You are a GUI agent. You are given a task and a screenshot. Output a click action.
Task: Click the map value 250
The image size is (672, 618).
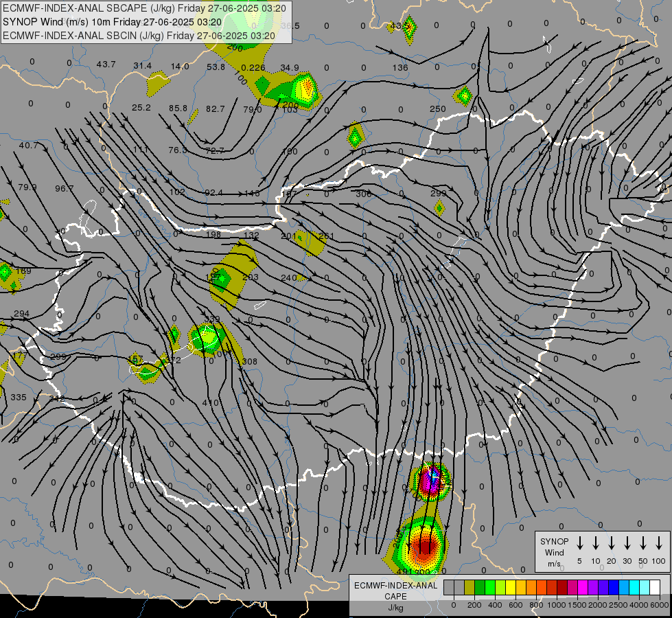point(437,109)
